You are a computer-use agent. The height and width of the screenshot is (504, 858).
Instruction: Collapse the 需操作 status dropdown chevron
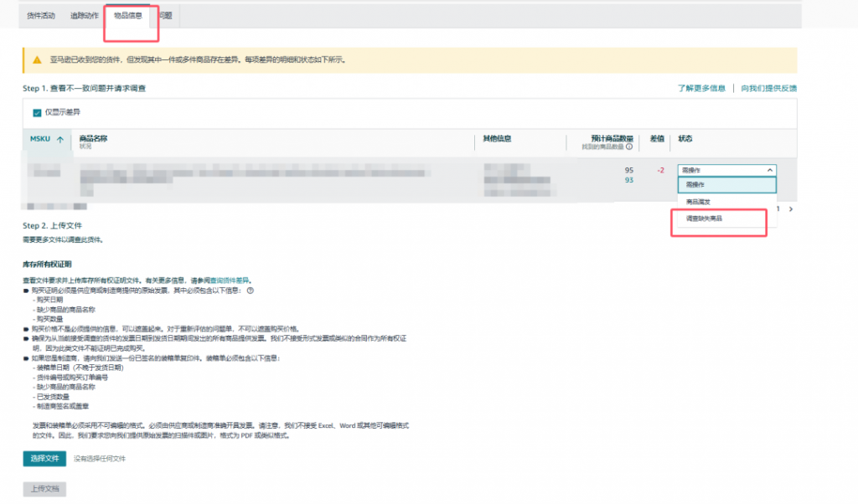point(769,170)
